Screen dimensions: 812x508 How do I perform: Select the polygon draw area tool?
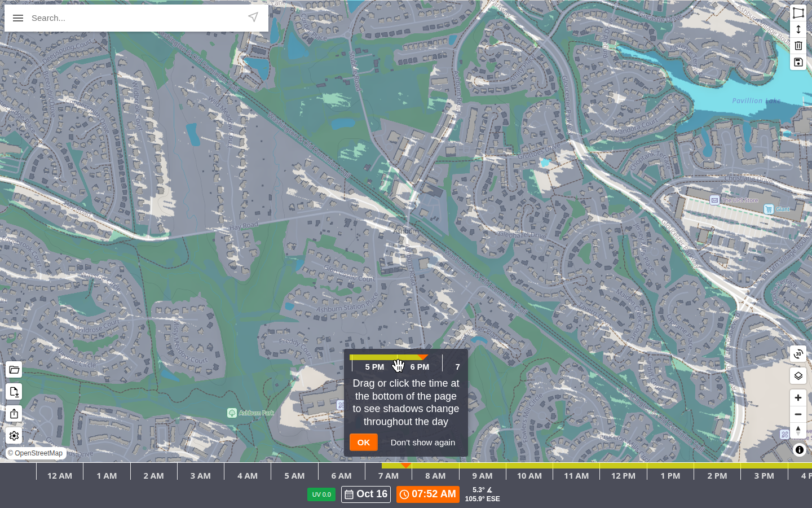[798, 12]
